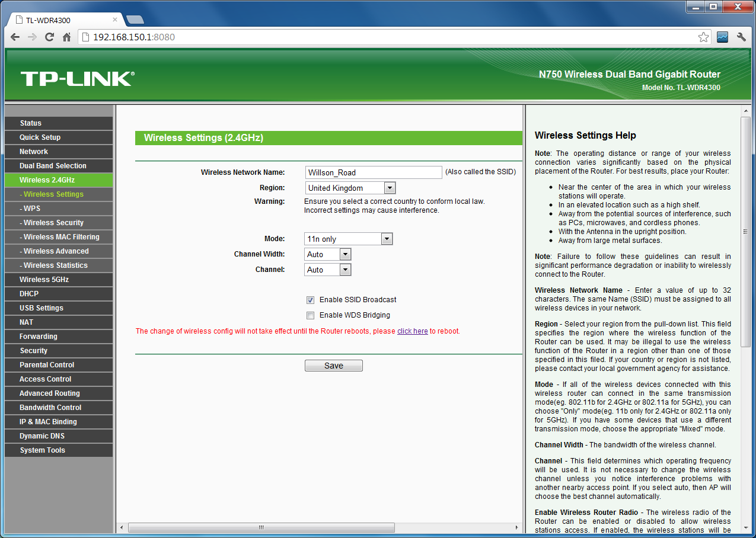Click the browser forward arrow

tap(32, 37)
